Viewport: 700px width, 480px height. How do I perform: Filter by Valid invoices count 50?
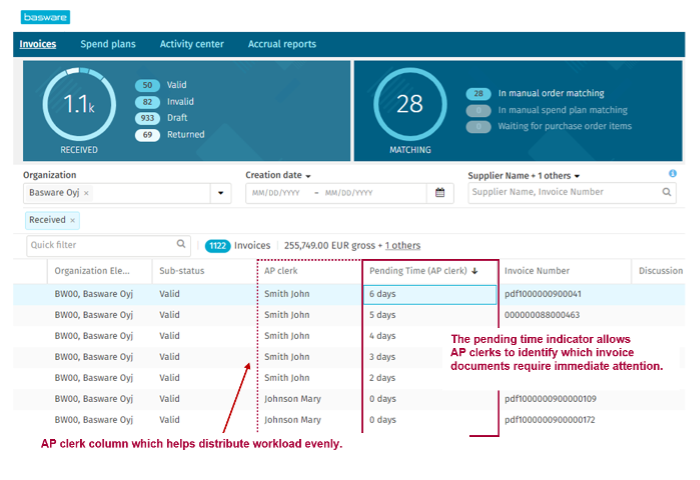(147, 85)
